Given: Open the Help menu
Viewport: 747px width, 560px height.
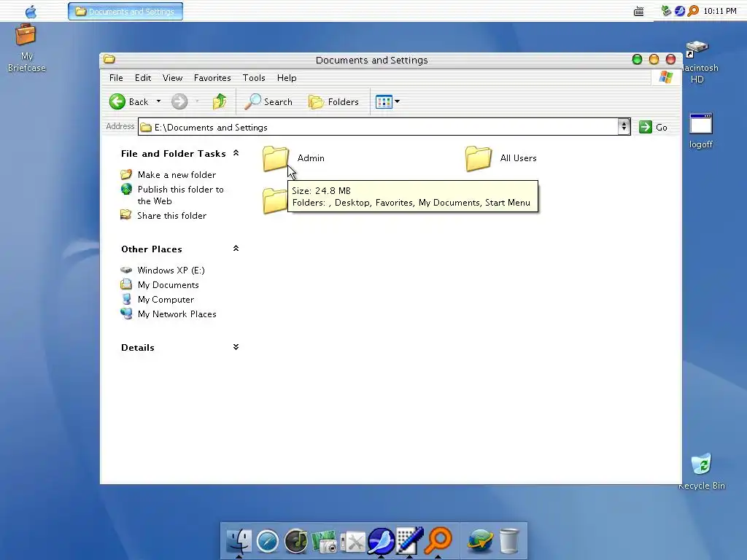Looking at the screenshot, I should pyautogui.click(x=286, y=77).
